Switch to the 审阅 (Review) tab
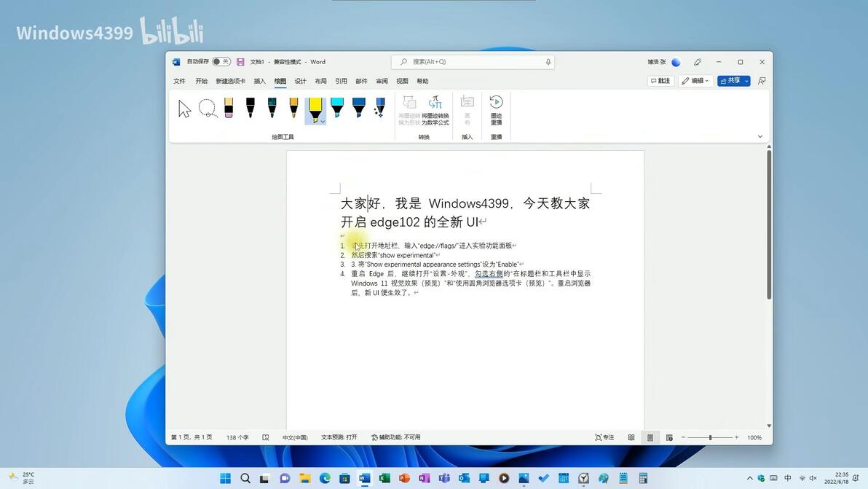 382,81
